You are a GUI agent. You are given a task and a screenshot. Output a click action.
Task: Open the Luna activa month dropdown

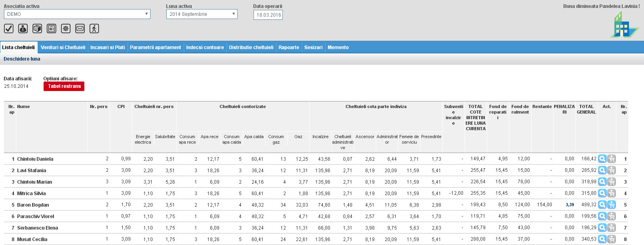(x=202, y=14)
